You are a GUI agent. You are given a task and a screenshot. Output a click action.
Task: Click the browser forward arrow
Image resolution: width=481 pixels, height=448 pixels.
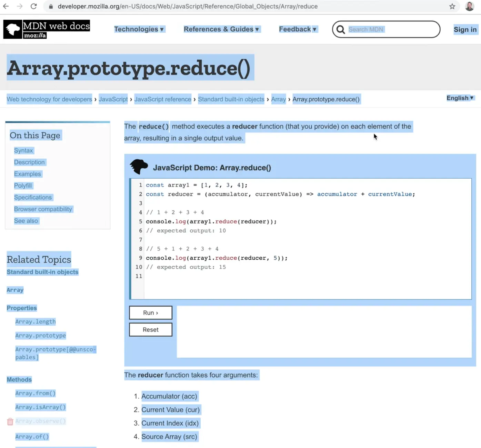pyautogui.click(x=20, y=6)
